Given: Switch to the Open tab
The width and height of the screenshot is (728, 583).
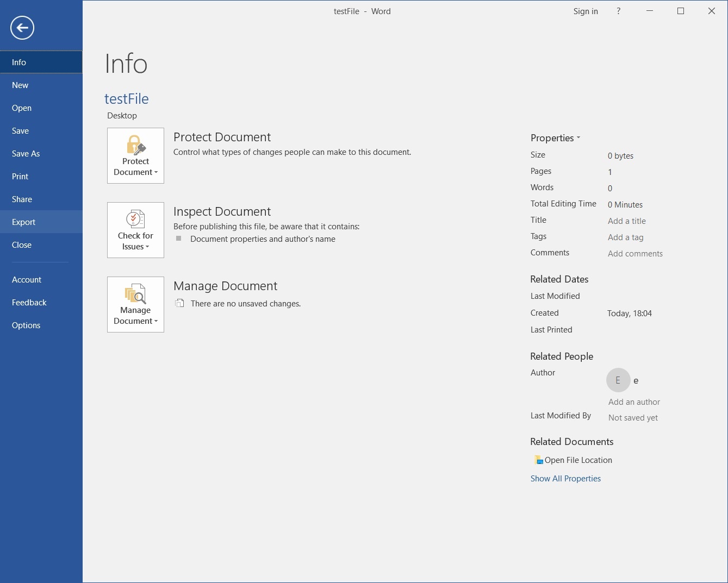Looking at the screenshot, I should [41, 108].
